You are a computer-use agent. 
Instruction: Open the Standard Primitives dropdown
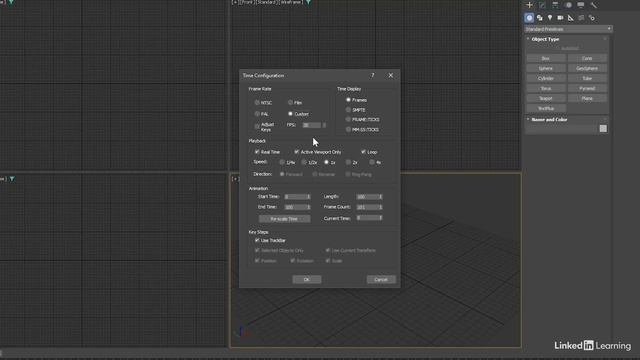[568, 29]
